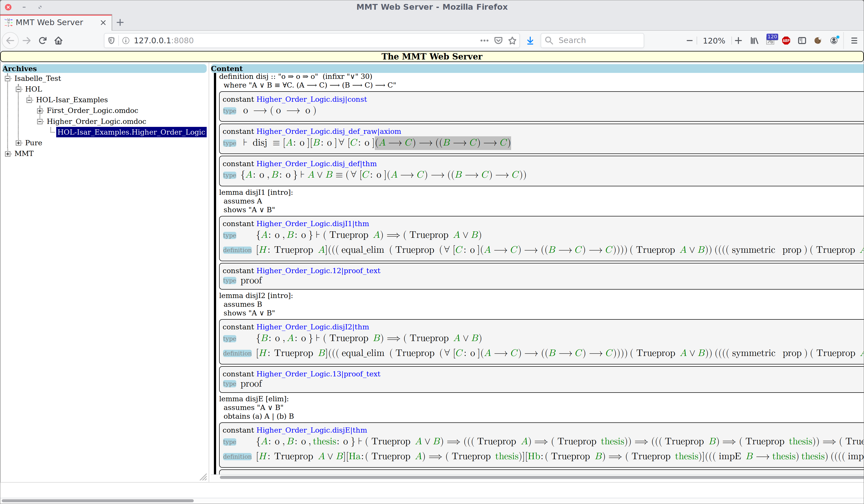The width and height of the screenshot is (864, 504).
Task: Expand First_Order_Logic.omdoc tree node
Action: point(40,110)
